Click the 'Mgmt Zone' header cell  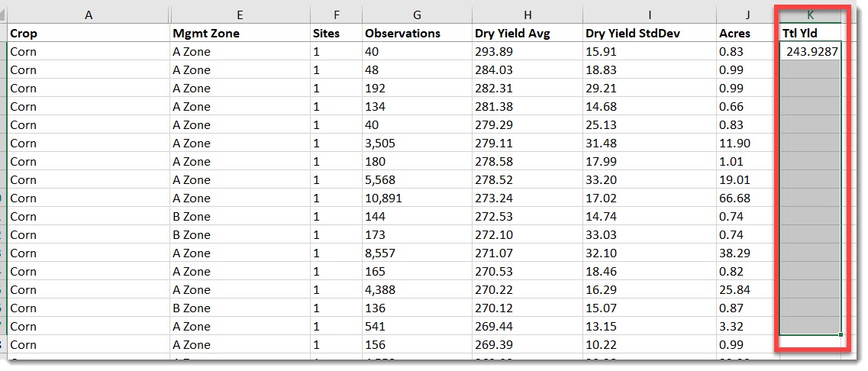[x=240, y=33]
